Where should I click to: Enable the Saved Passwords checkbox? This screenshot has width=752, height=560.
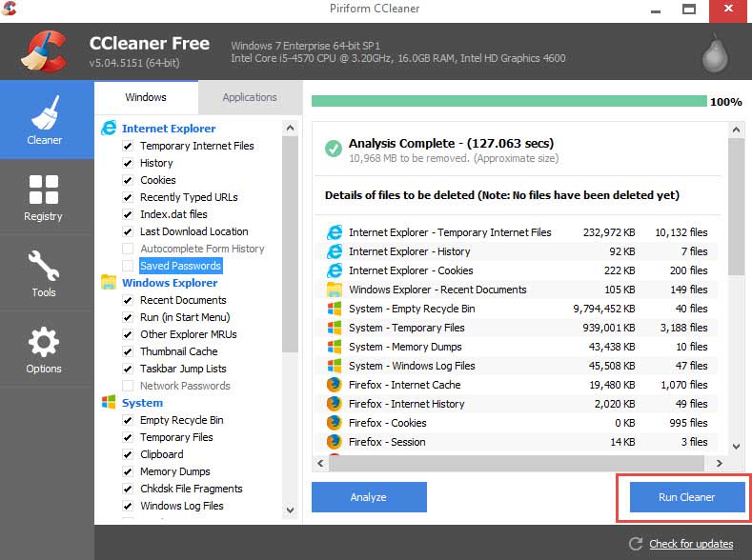[128, 266]
